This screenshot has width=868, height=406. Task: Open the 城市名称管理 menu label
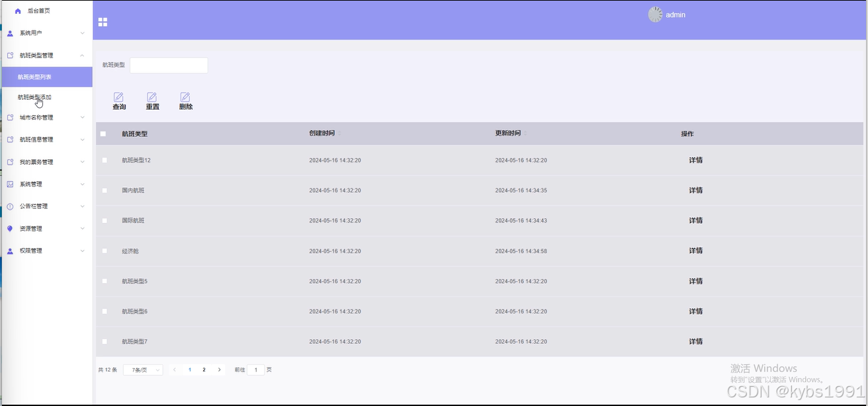coord(36,118)
